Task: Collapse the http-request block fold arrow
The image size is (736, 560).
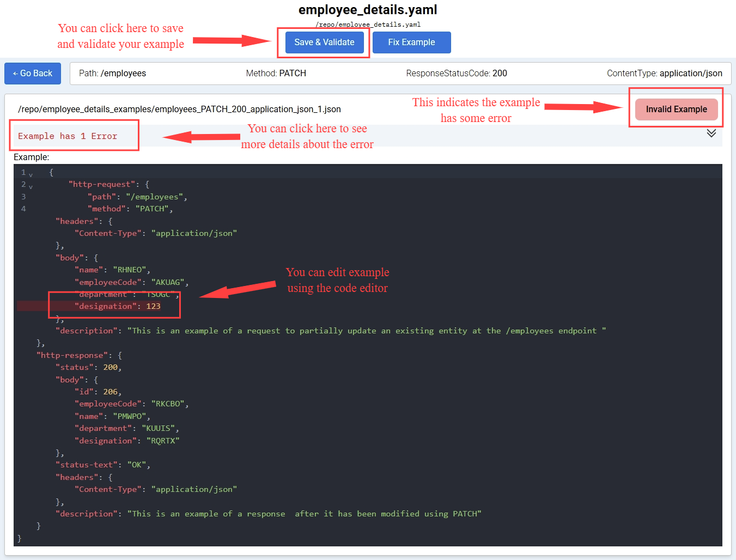Action: 31,187
